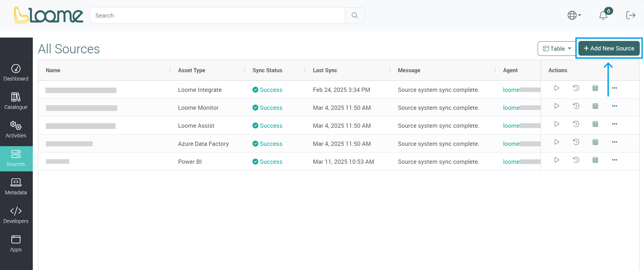Open Activities in sidebar
The width and height of the screenshot is (644, 270).
coord(16,130)
